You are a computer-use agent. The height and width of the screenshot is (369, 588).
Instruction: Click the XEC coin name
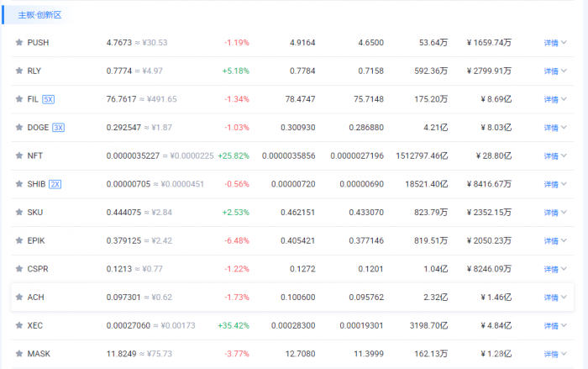[35, 325]
